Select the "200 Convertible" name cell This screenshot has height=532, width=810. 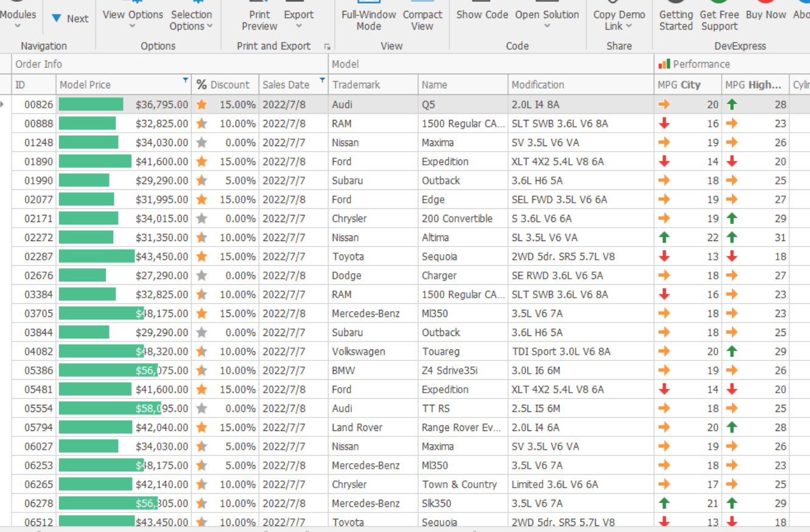(463, 219)
